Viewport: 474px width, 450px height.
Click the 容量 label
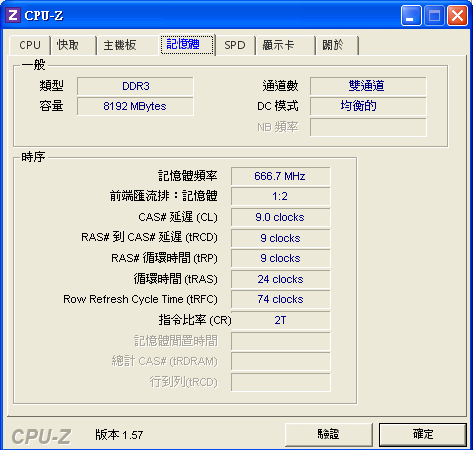click(51, 106)
